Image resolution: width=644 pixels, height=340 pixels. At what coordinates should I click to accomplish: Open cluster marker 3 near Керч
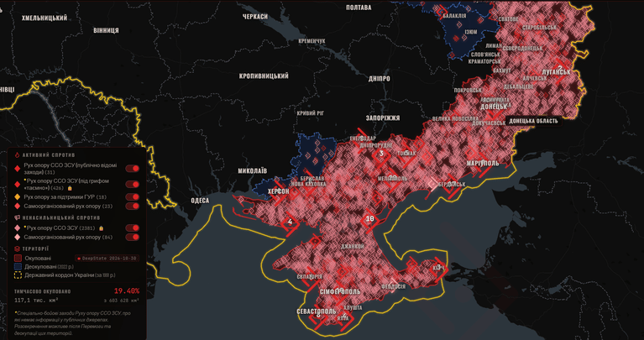point(438,267)
